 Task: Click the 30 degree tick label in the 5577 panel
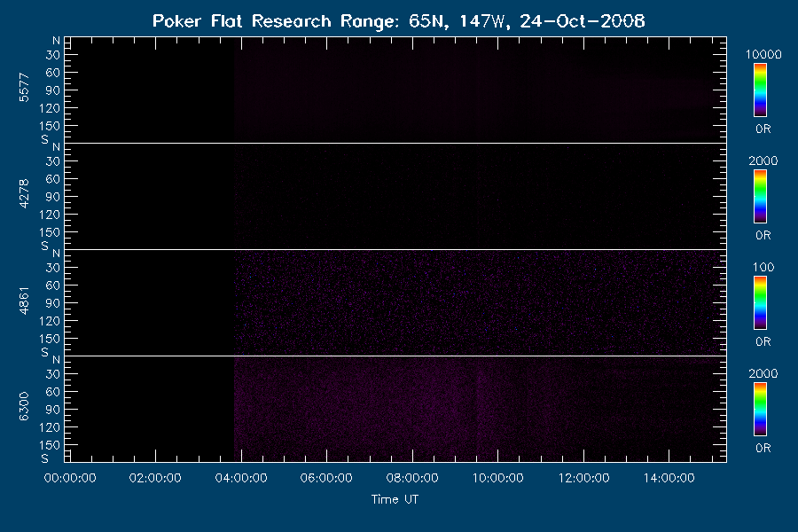point(53,55)
